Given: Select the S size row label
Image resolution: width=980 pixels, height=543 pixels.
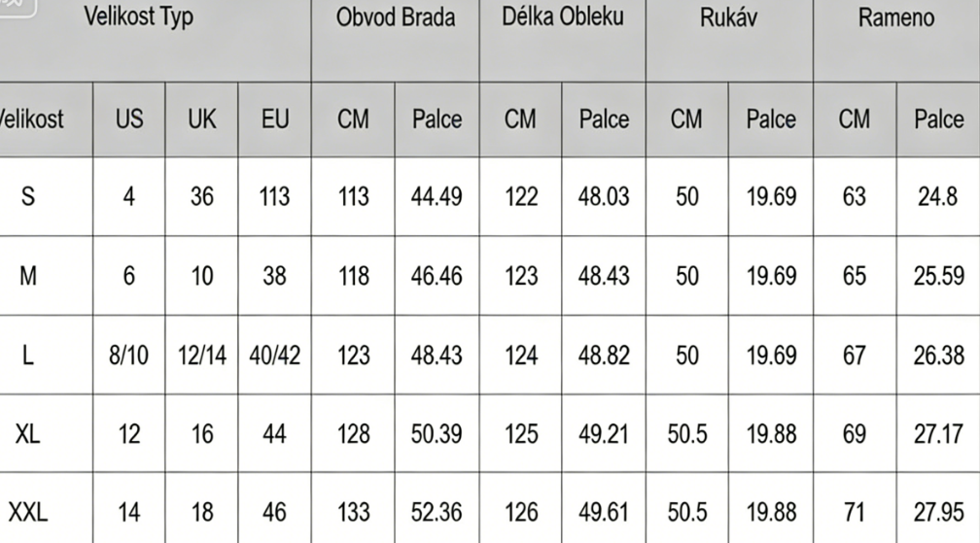Looking at the screenshot, I should [28, 196].
